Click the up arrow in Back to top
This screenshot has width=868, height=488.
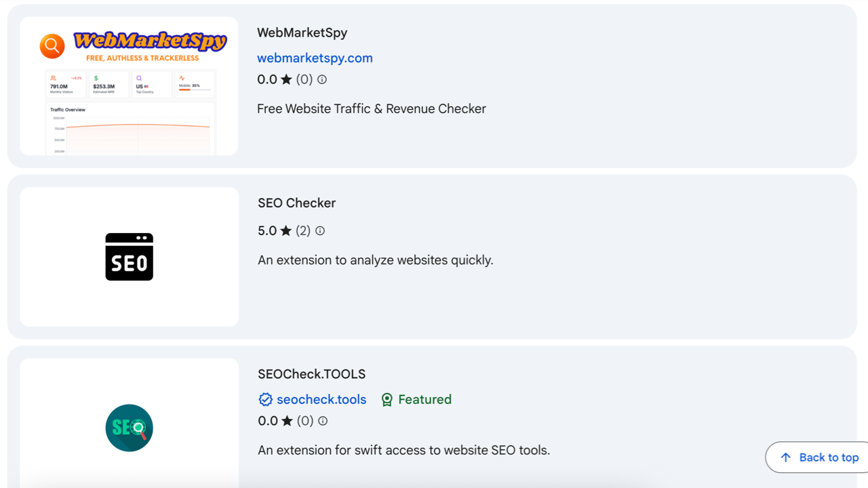(785, 457)
